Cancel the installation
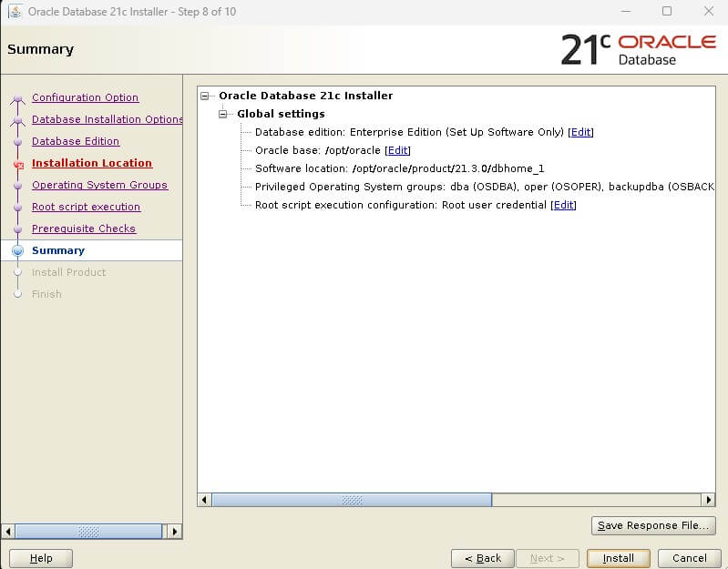The width and height of the screenshot is (728, 569). pos(689,558)
